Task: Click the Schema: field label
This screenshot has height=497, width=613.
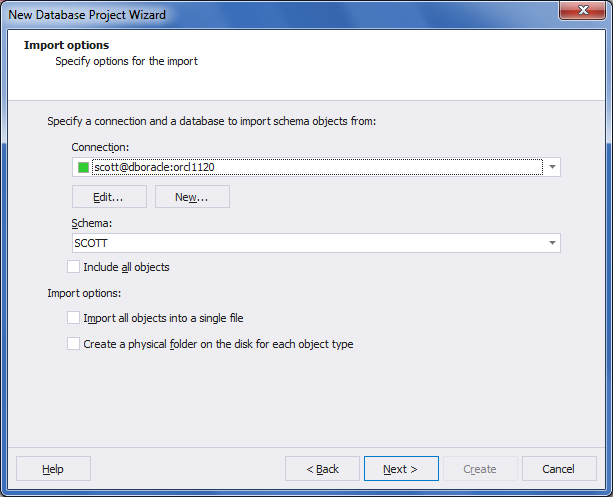Action: [91, 223]
